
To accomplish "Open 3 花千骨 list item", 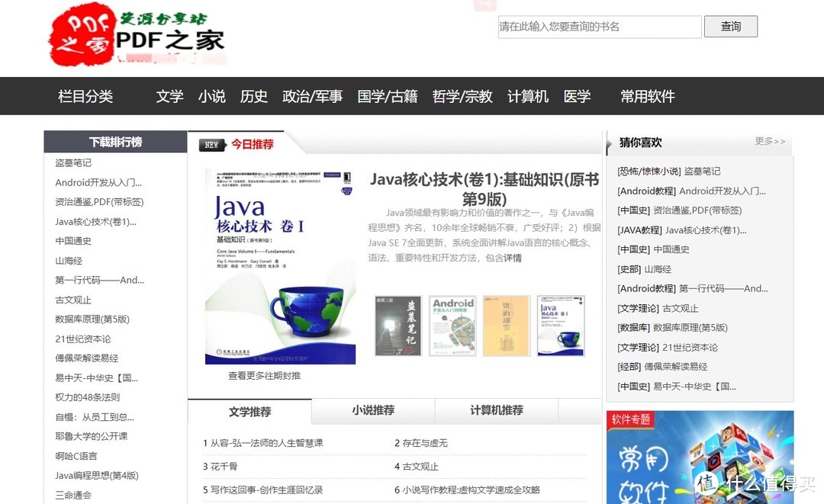I will pyautogui.click(x=220, y=466).
